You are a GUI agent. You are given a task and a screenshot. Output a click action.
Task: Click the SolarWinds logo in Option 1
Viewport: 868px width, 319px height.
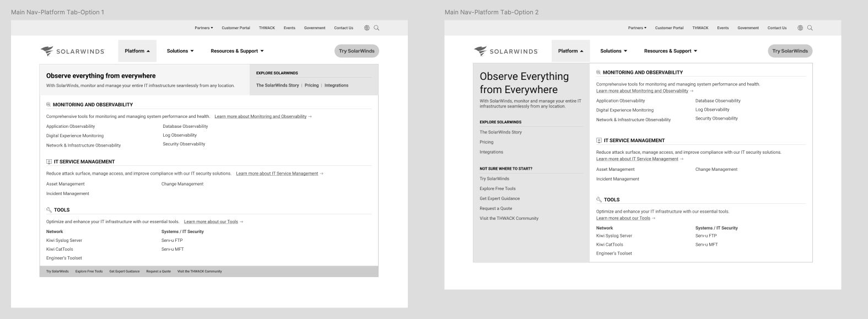(72, 51)
